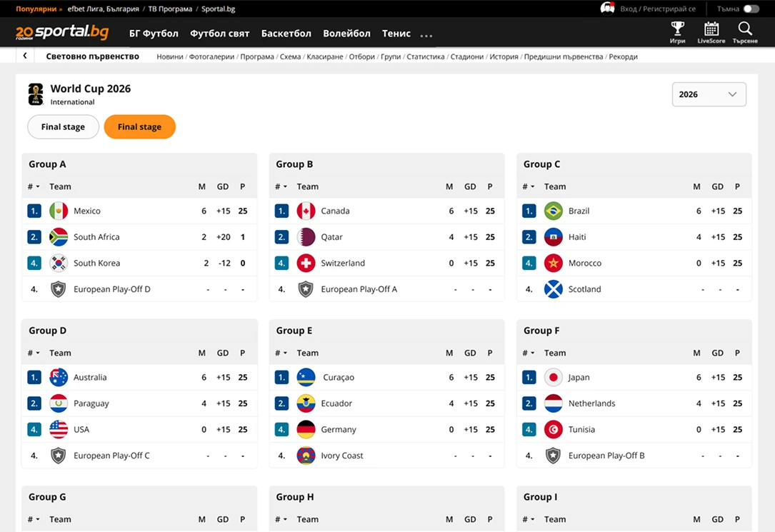Viewport: 775px width, 532px height.
Task: Open Group B rank sort dropdown
Action: coord(281,186)
